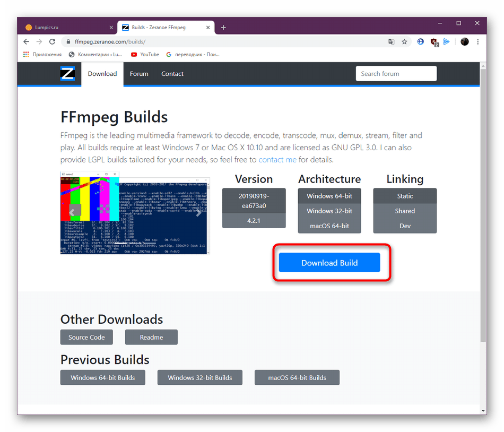504x432 pixels.
Task: Open the user profile avatar
Action: 464,41
